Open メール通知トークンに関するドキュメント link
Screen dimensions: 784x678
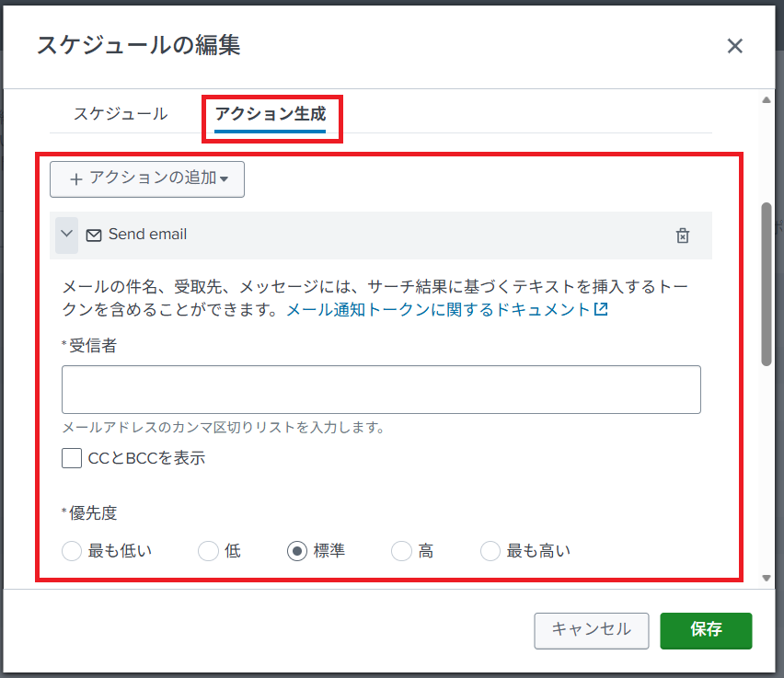[x=438, y=310]
